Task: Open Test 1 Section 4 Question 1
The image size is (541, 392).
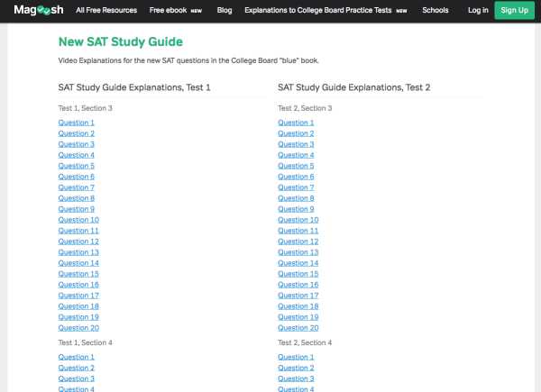Action: (x=77, y=357)
